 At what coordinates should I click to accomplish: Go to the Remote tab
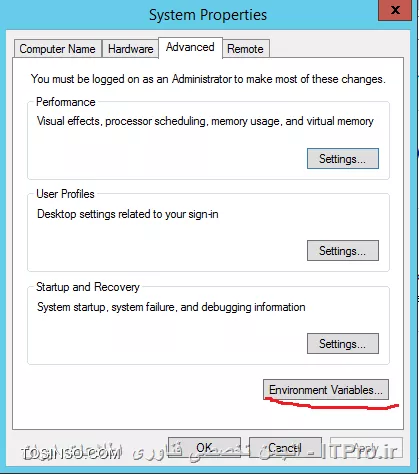click(x=246, y=49)
